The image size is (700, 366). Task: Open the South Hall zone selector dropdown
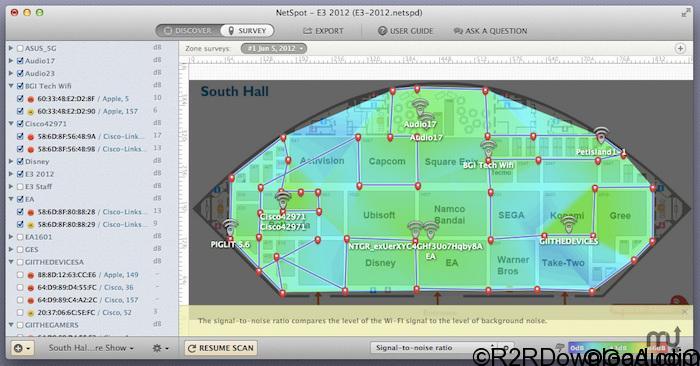click(91, 348)
